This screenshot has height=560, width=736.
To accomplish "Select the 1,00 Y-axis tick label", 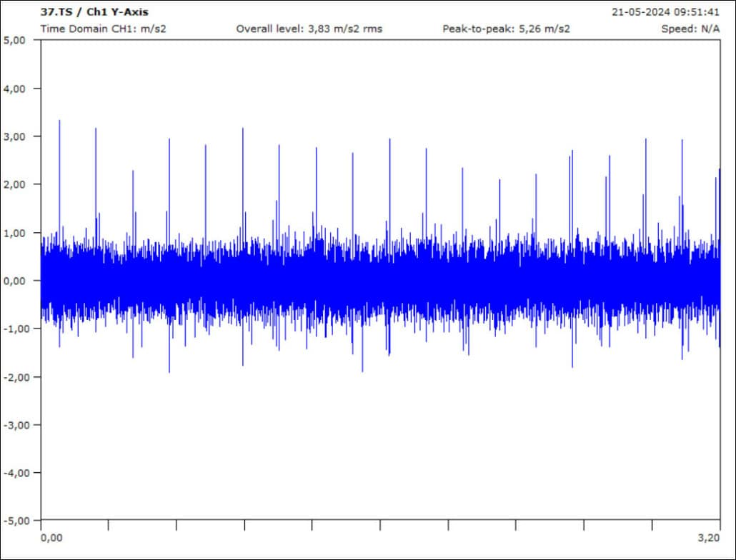I will point(14,233).
